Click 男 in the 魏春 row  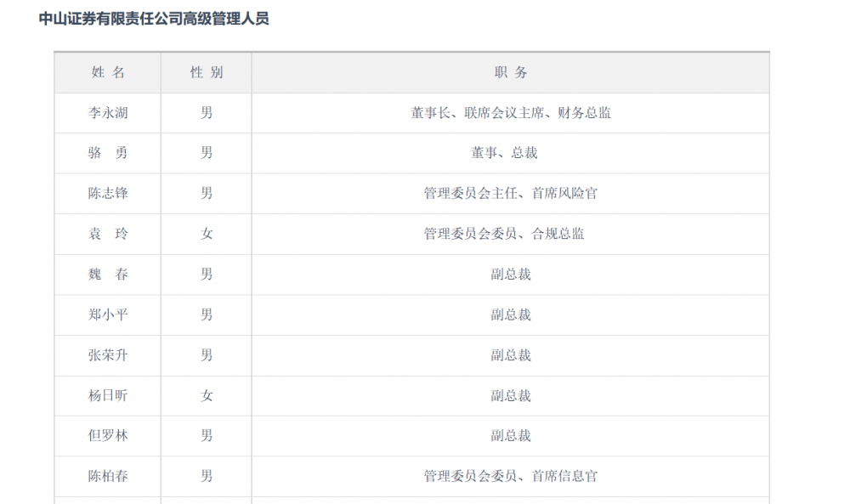tap(207, 275)
